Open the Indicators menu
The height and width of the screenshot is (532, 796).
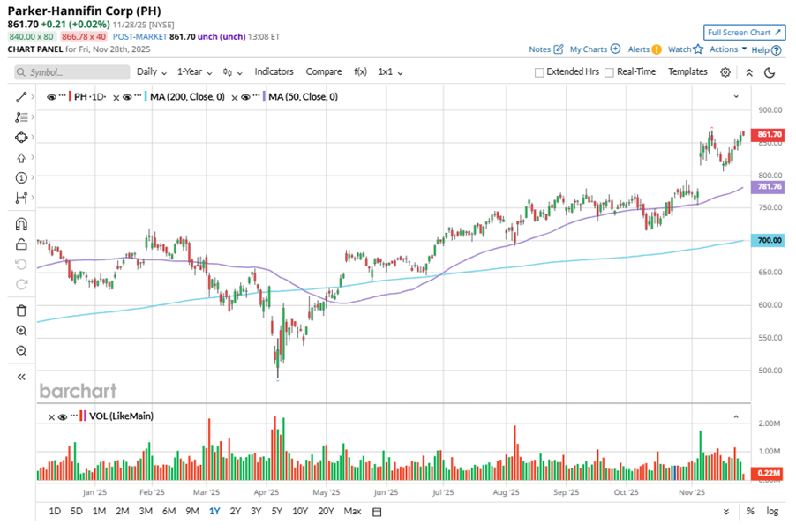tap(274, 71)
